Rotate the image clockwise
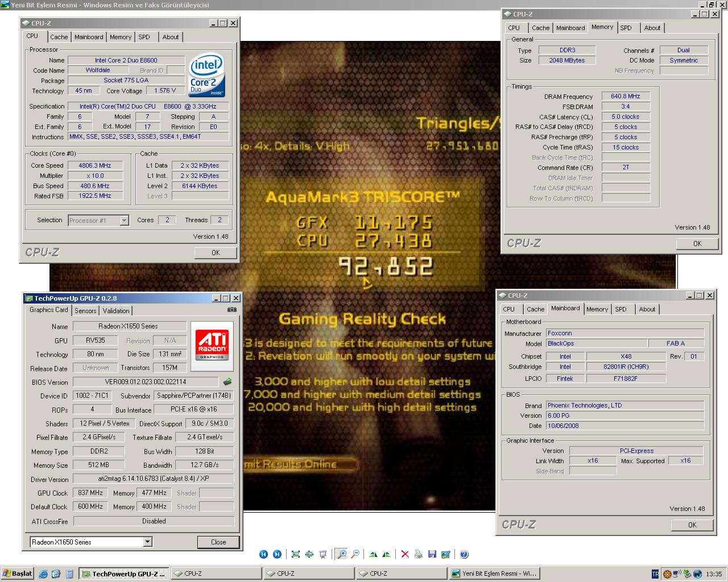This screenshot has height=582, width=728. click(x=373, y=554)
